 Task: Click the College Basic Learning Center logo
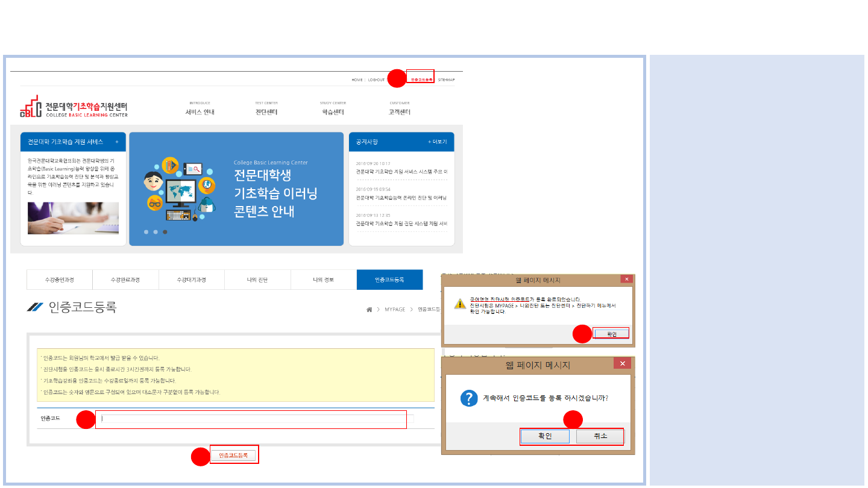coord(74,106)
